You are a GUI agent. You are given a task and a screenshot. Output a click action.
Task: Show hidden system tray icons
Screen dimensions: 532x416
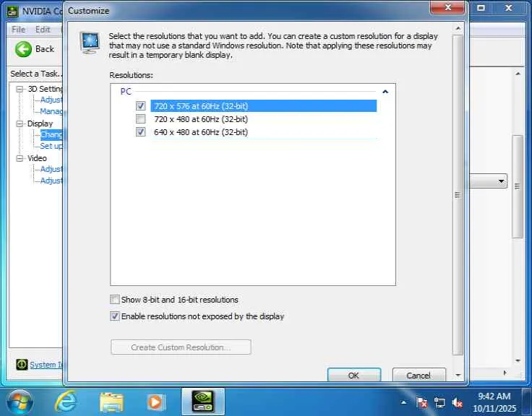(x=404, y=403)
